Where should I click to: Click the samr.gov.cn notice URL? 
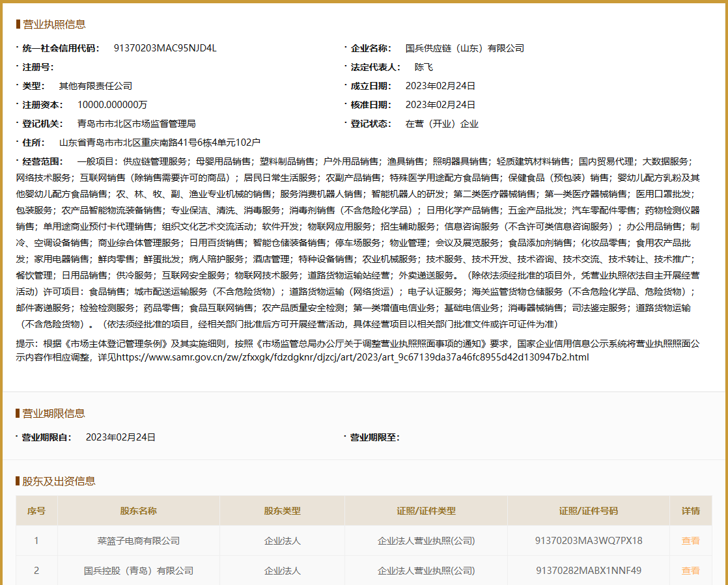point(352,357)
